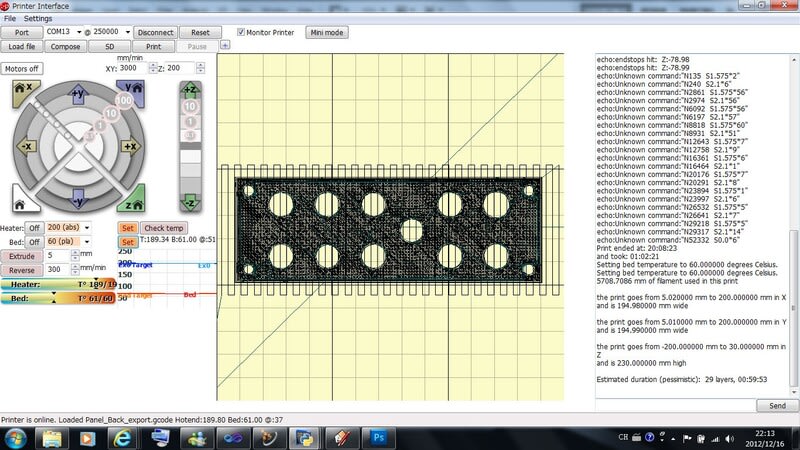Select the 10 mm XY jog distance

pyautogui.click(x=111, y=113)
